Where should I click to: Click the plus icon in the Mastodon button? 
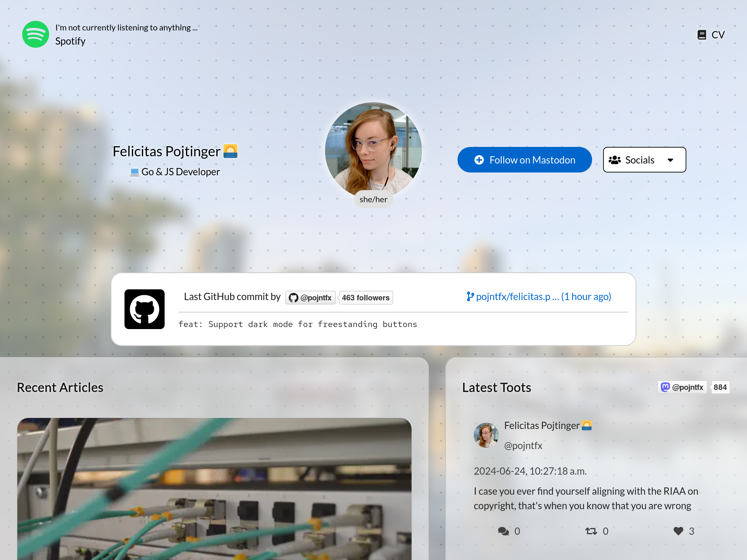click(479, 160)
